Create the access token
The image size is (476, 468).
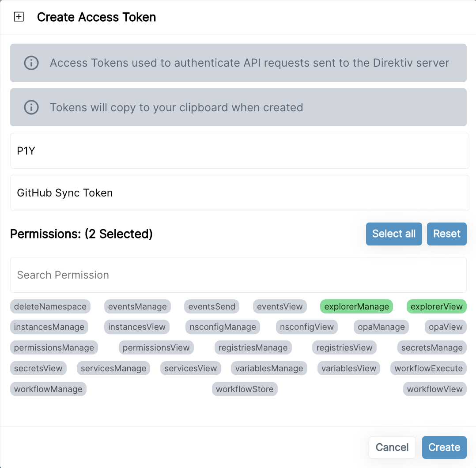(x=444, y=447)
